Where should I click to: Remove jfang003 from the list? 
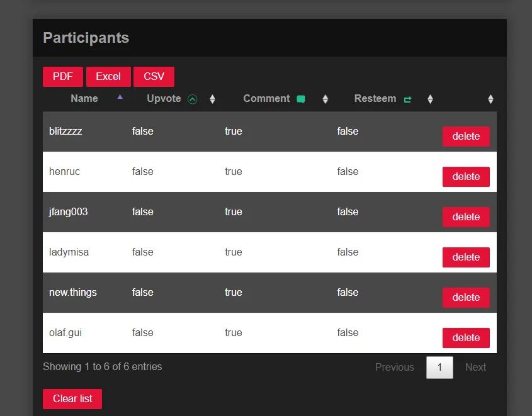point(466,217)
